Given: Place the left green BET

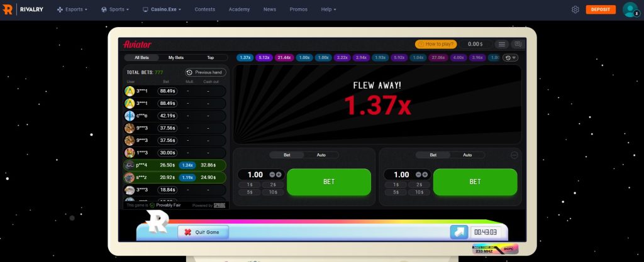Looking at the screenshot, I should (x=329, y=182).
